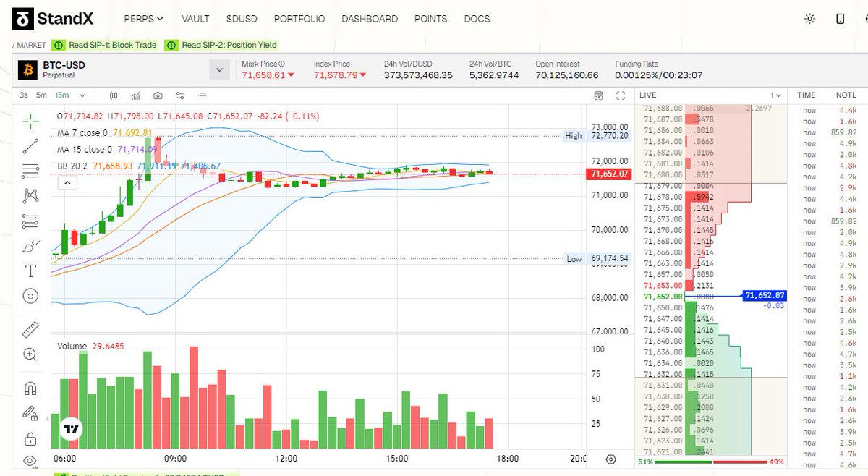Open the candlestick chart type selector
This screenshot has width=868, height=476.
point(114,95)
